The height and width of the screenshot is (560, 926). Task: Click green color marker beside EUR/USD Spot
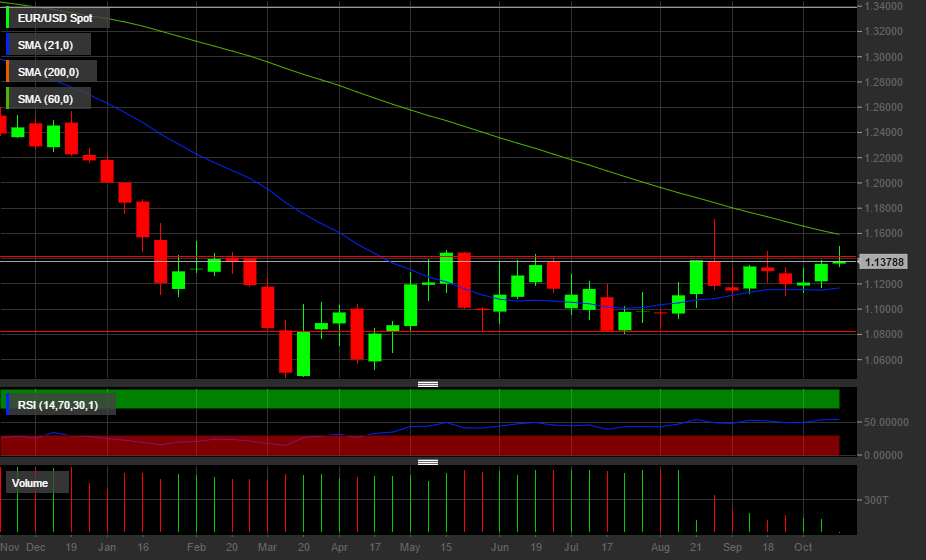point(9,18)
